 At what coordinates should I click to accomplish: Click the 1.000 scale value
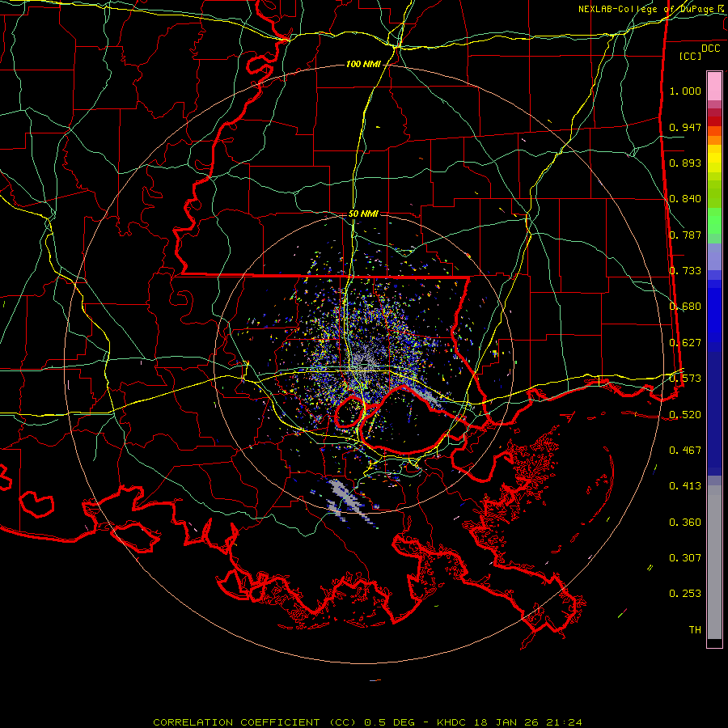click(x=685, y=91)
